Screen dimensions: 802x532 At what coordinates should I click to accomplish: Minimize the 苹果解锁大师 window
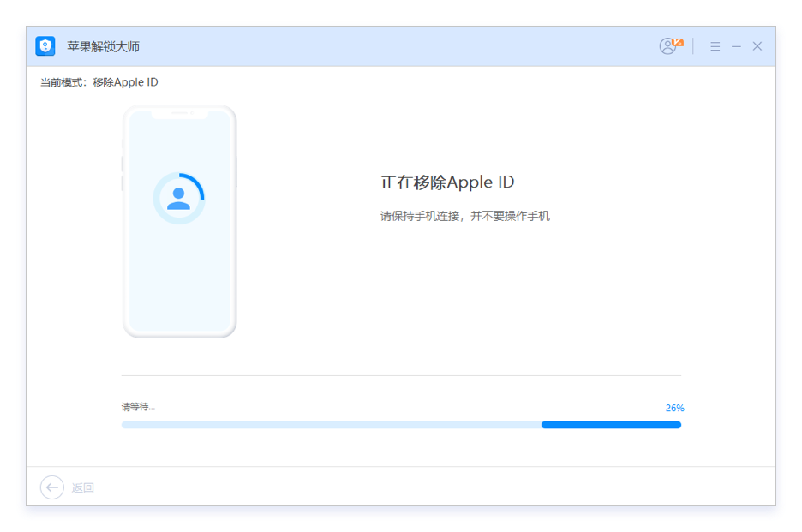pyautogui.click(x=736, y=46)
